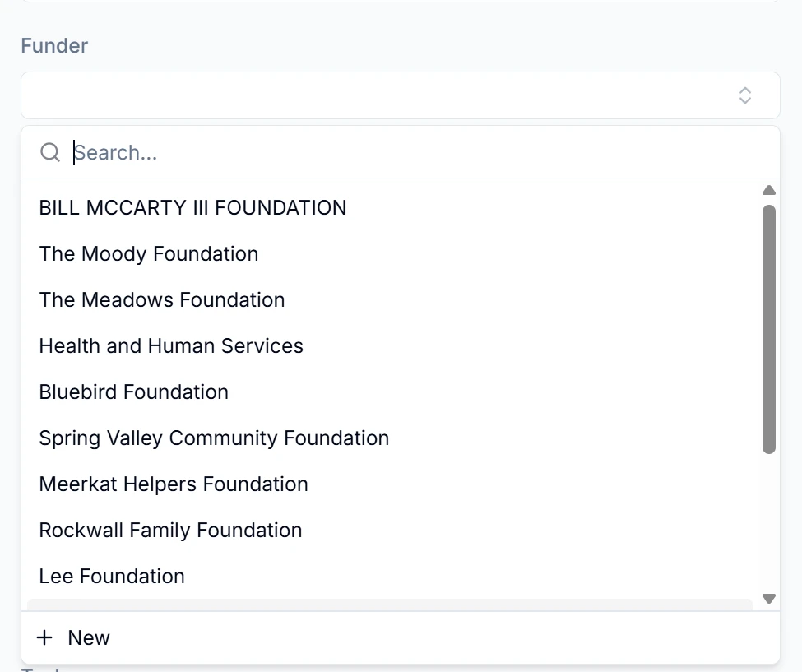Click the Funder field label

point(54,46)
